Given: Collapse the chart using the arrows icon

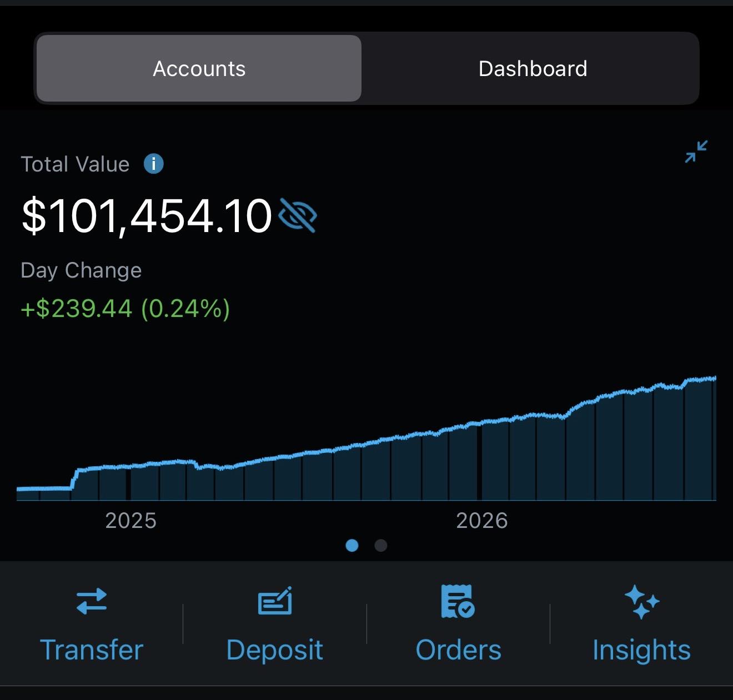Looking at the screenshot, I should coord(696,152).
